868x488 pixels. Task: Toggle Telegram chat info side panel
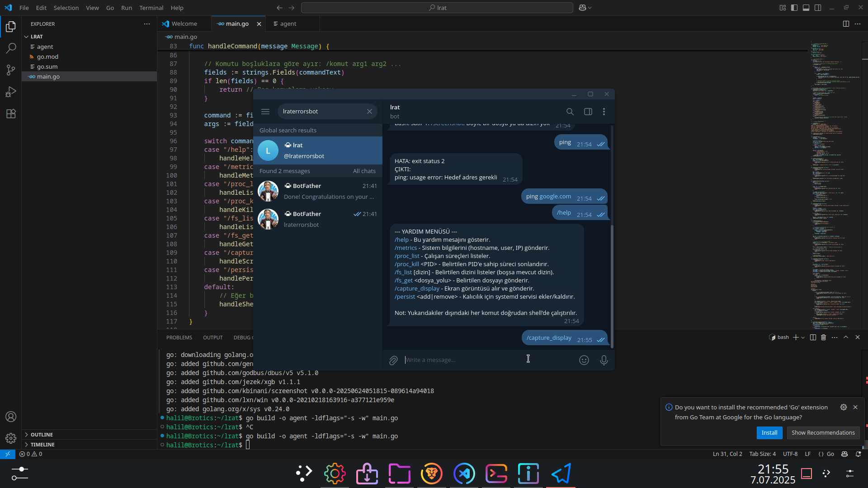tap(588, 112)
